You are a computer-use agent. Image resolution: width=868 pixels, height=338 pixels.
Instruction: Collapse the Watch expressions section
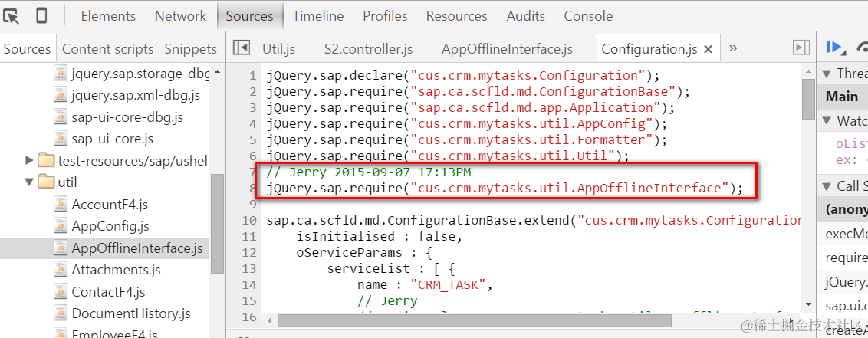click(x=827, y=120)
